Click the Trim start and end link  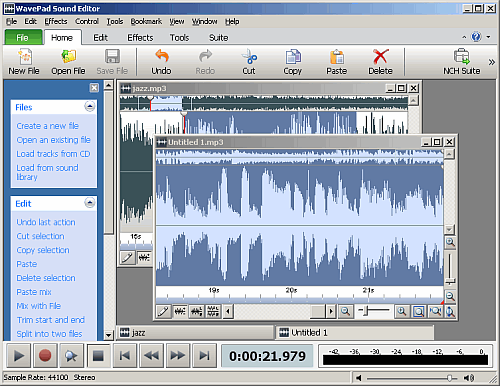point(51,320)
